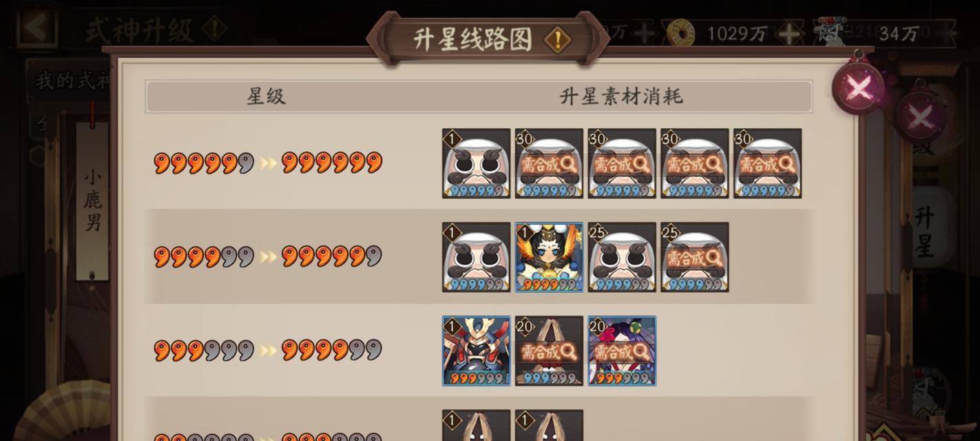This screenshot has width=980, height=441.
Task: Tap the back arrow next to 式神升级
Action: coord(36,28)
